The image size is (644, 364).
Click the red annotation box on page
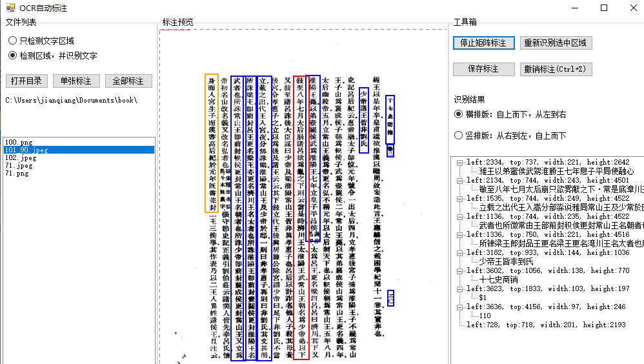click(301, 217)
